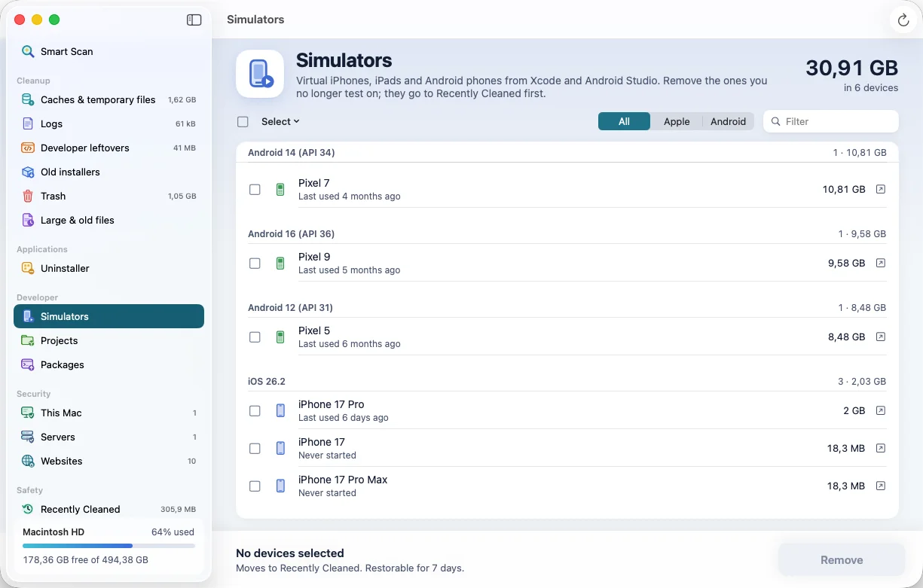
Task: Tick the iPhone 17 Pro Max checkbox
Action: 255,486
